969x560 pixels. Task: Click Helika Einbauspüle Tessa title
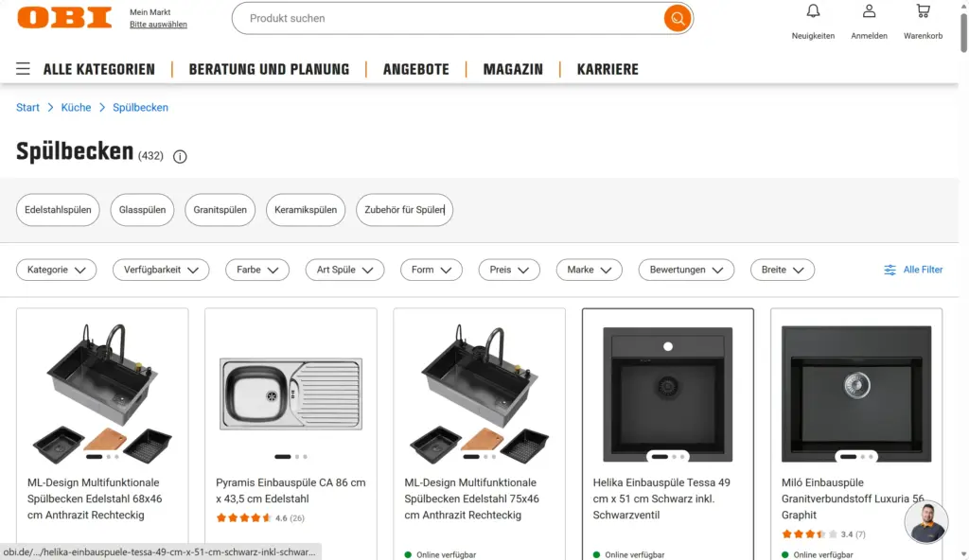661,499
